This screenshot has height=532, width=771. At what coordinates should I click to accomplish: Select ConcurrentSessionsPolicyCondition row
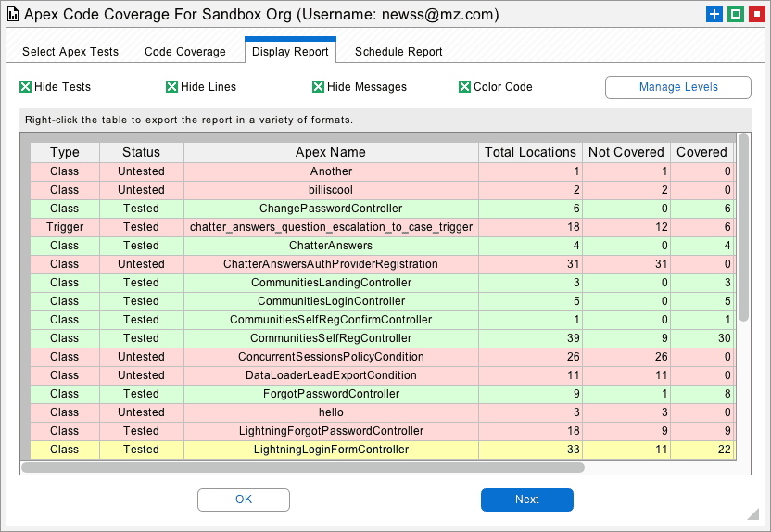click(x=382, y=357)
